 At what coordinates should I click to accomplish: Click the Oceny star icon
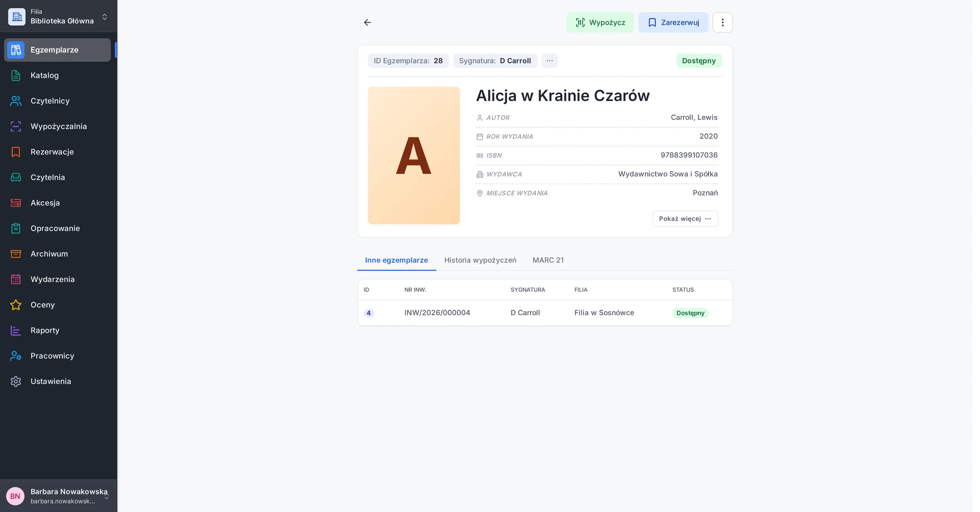pos(16,305)
